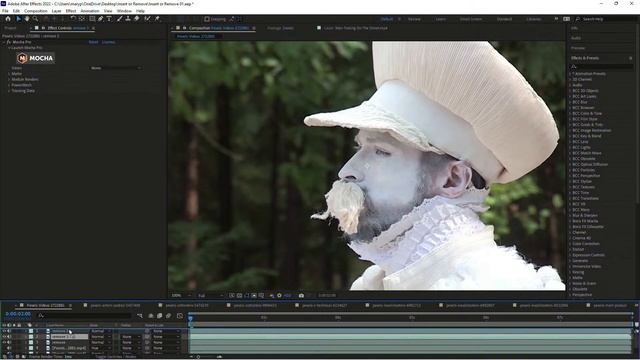Select the Hand tool
The height and width of the screenshot is (360, 640).
[27, 19]
